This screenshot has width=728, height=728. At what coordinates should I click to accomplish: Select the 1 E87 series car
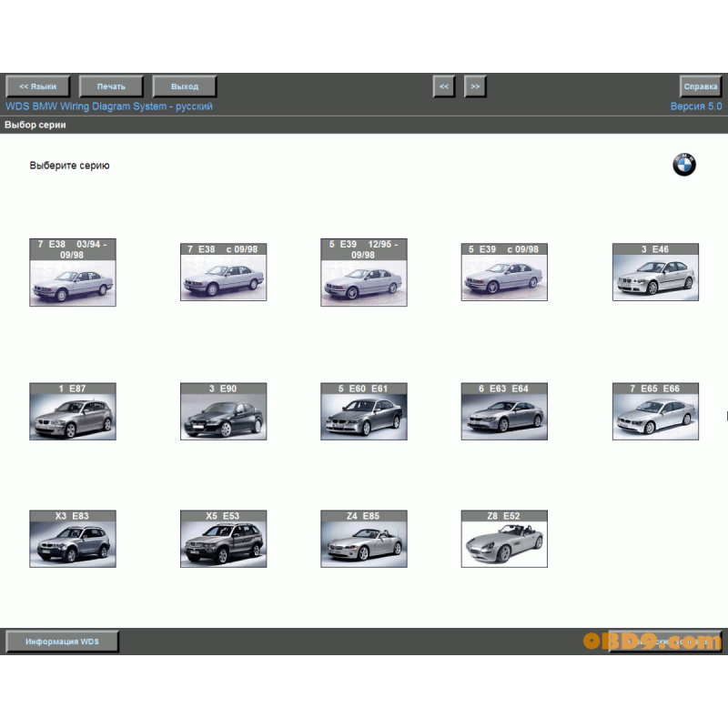click(x=73, y=411)
